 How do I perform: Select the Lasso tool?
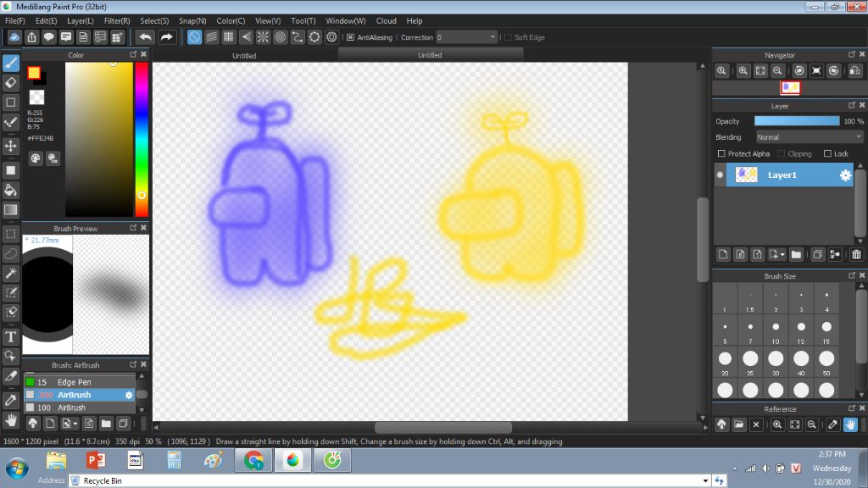coord(10,253)
